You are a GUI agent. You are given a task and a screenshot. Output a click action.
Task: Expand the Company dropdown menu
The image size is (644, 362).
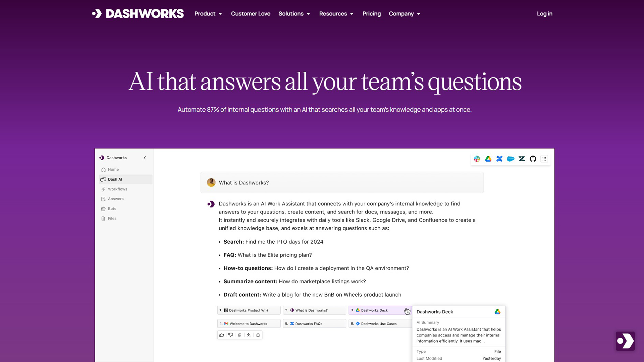(x=405, y=14)
